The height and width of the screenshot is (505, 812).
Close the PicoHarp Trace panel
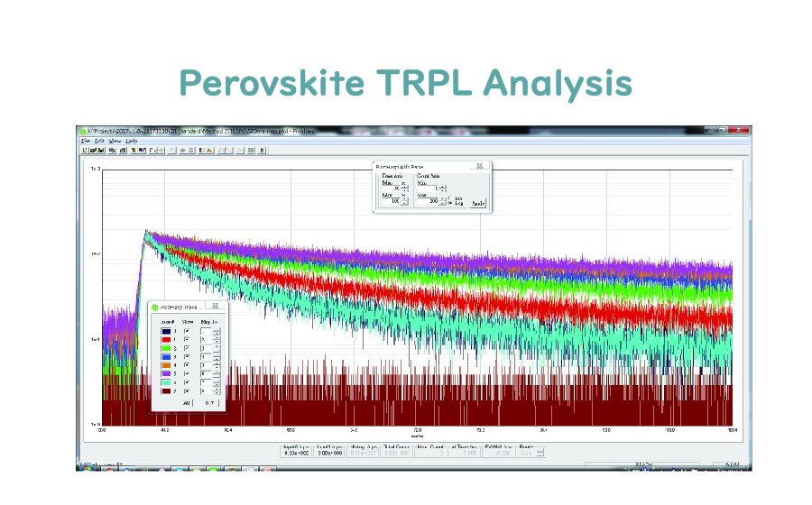(x=215, y=307)
